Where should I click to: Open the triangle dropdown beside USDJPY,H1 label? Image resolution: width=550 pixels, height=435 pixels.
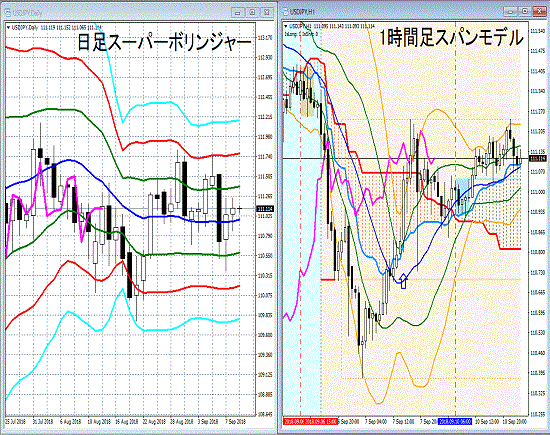(x=286, y=26)
